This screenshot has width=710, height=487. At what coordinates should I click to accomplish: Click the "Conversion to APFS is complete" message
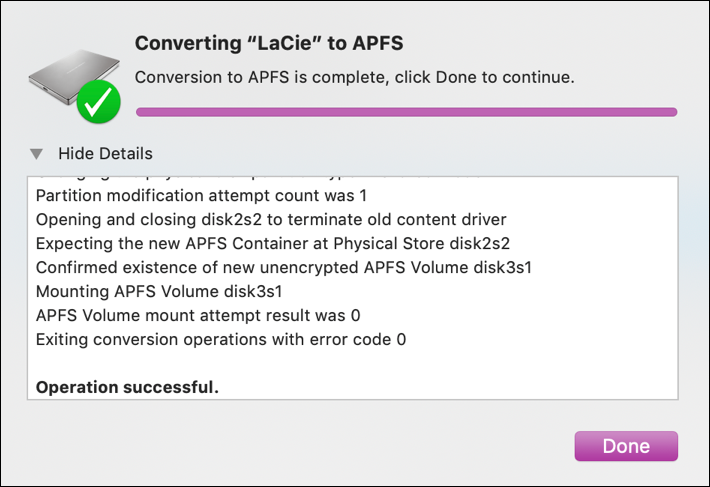click(x=354, y=77)
